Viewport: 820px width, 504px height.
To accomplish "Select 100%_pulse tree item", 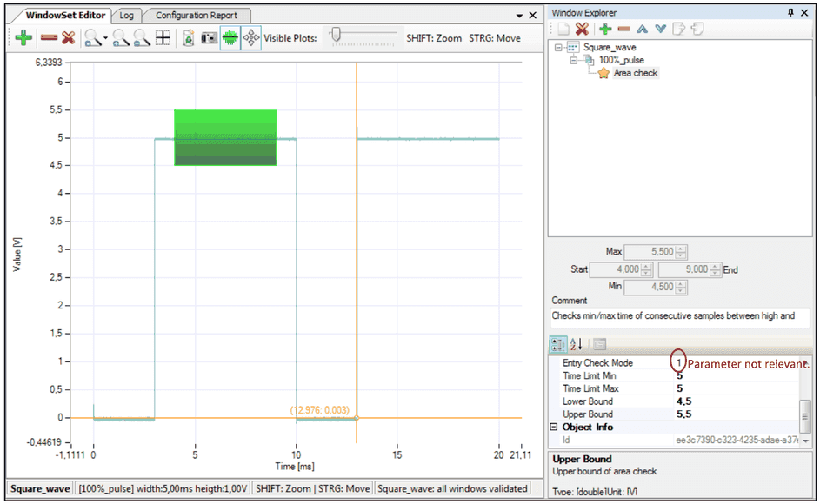I will (x=621, y=60).
